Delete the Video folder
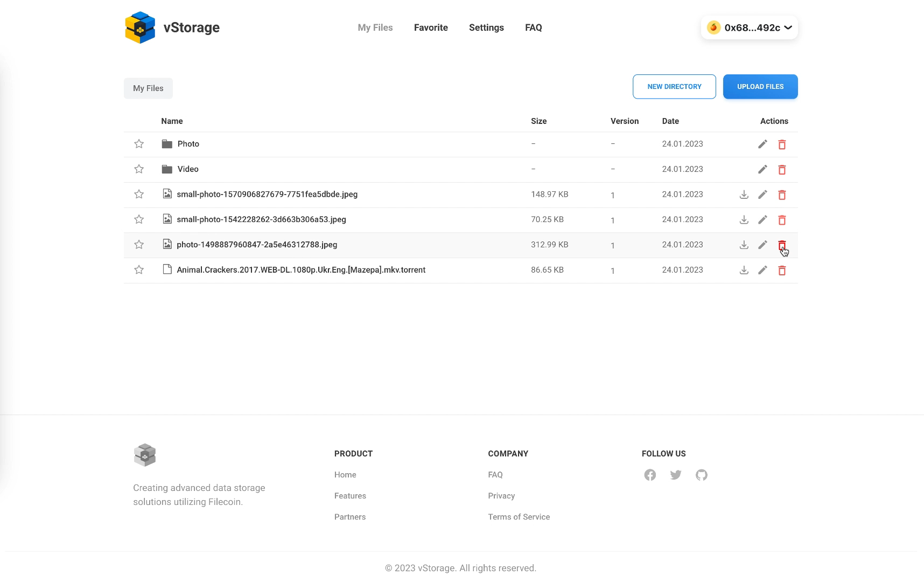 point(782,170)
